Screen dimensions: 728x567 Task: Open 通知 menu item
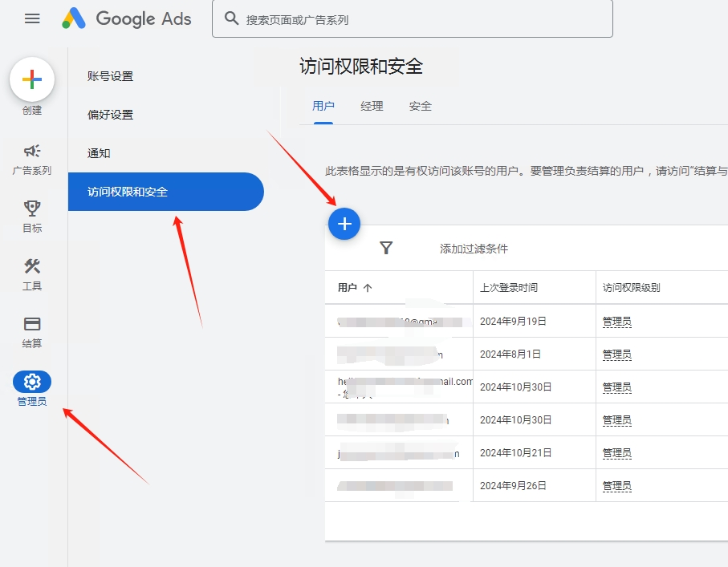coord(99,153)
